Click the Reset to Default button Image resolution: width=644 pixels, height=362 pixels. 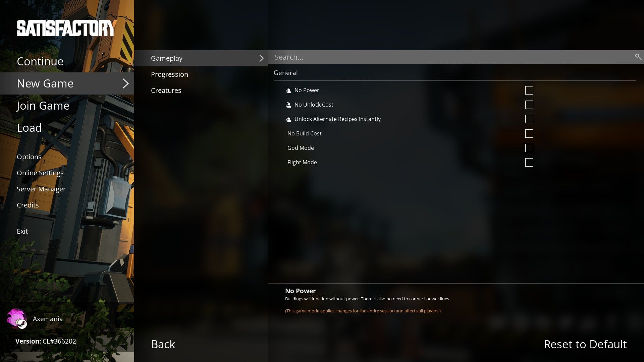pyautogui.click(x=585, y=344)
